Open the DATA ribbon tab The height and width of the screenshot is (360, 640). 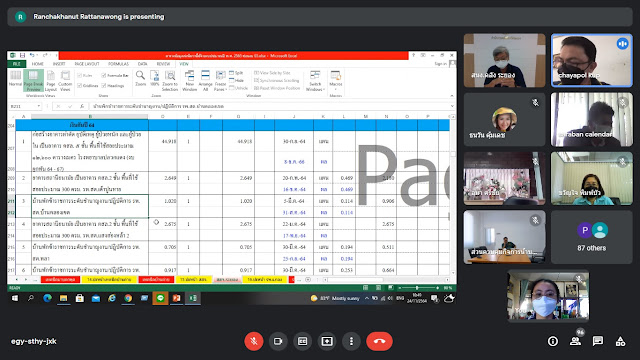142,64
